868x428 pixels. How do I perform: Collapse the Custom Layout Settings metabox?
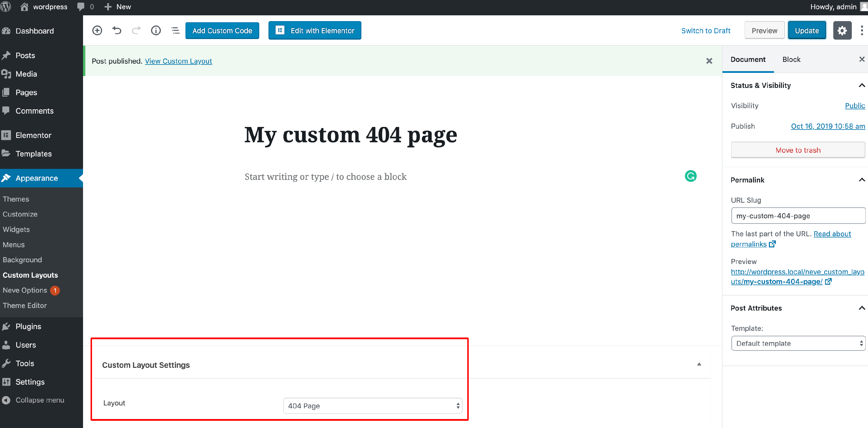(699, 365)
